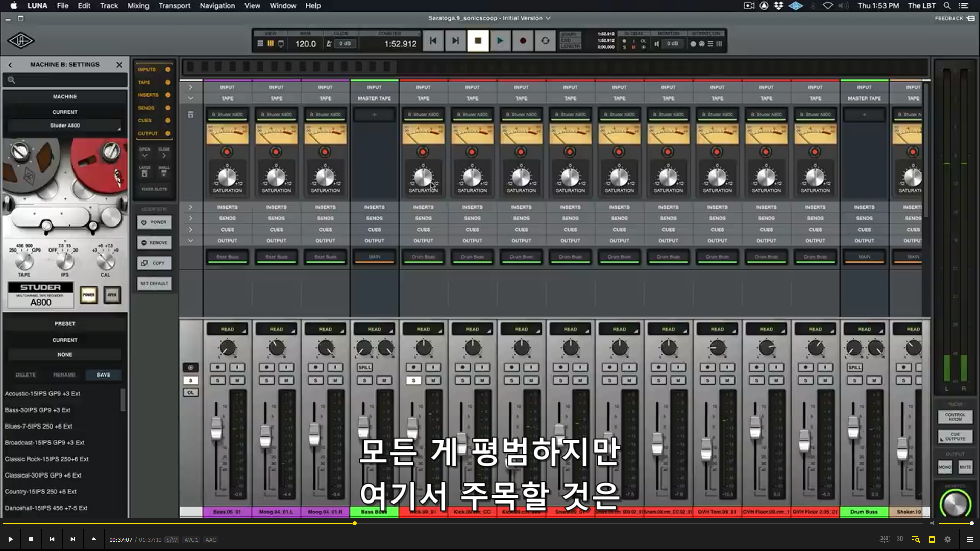Solo the Kick.09_01 channel
Screen dimensions: 980x551
pos(413,380)
